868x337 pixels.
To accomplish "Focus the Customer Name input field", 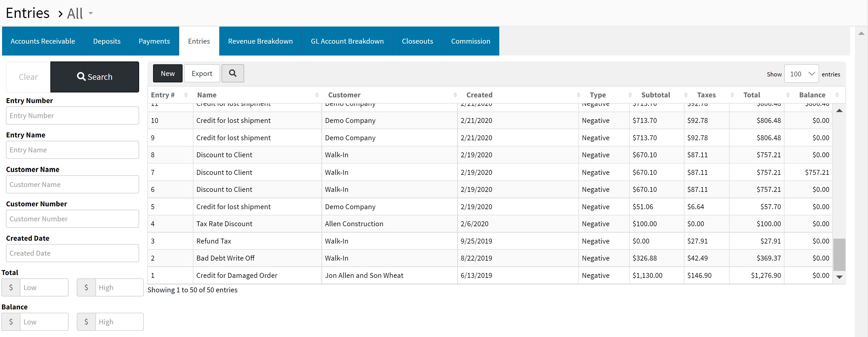I will [72, 184].
